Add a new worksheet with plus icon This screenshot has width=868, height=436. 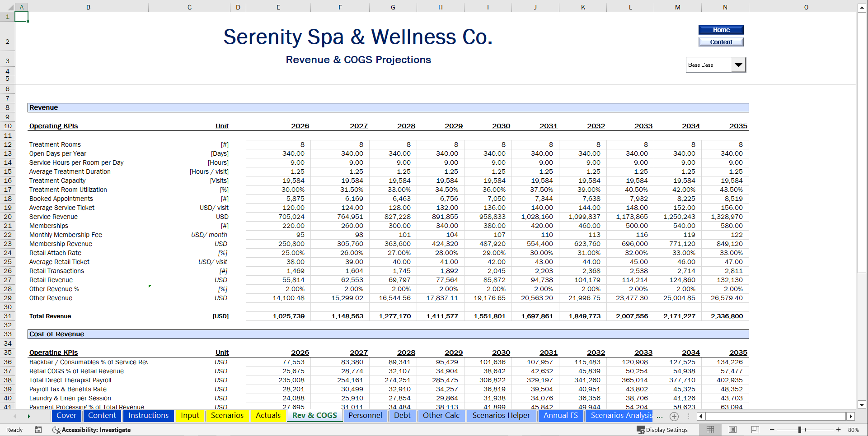675,416
